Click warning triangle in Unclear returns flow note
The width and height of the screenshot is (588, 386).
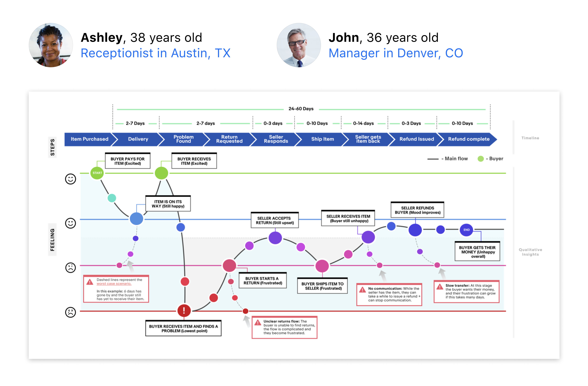click(257, 323)
